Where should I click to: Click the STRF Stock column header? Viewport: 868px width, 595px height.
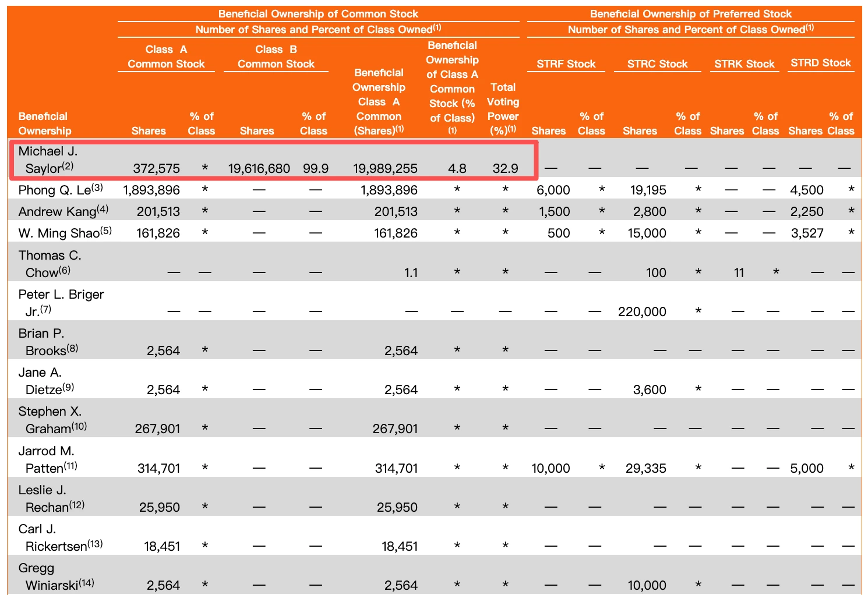coord(566,64)
